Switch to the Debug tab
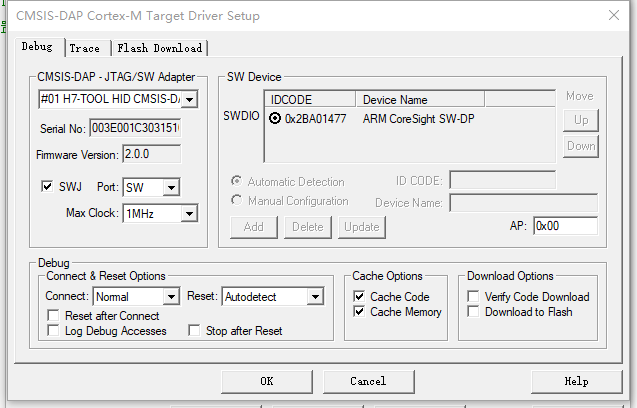Screen dimensions: 637x408 click(37, 47)
